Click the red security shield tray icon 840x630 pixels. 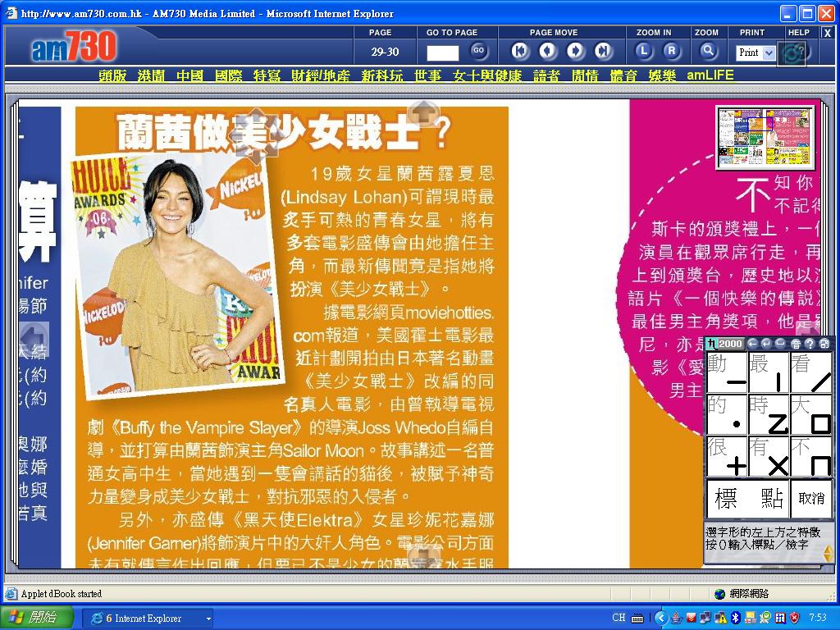[794, 619]
